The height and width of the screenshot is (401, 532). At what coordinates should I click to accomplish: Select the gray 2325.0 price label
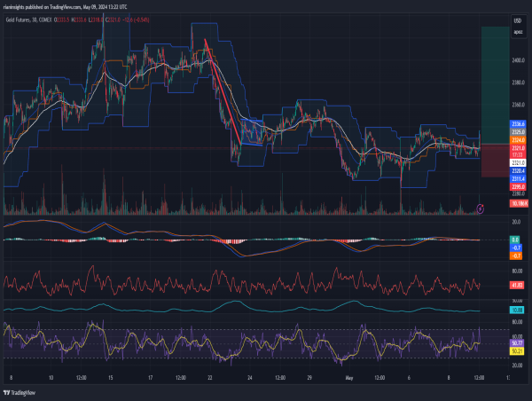tap(518, 131)
